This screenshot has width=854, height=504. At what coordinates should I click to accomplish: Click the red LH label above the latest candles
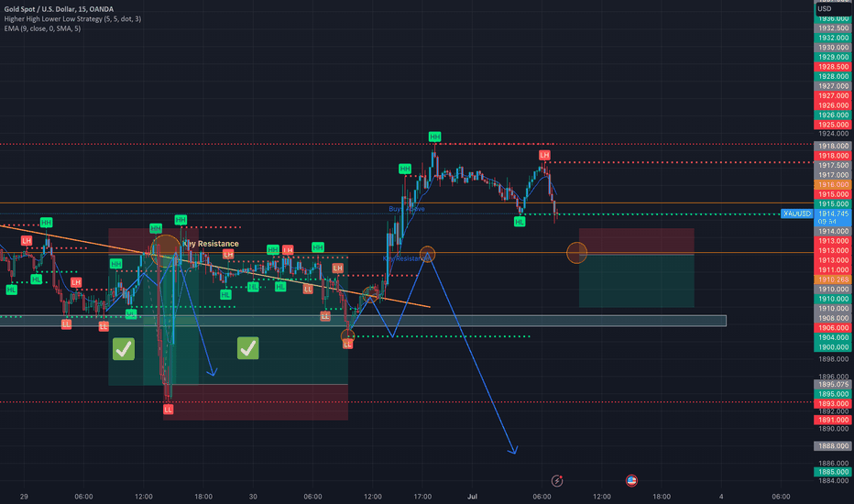click(544, 155)
